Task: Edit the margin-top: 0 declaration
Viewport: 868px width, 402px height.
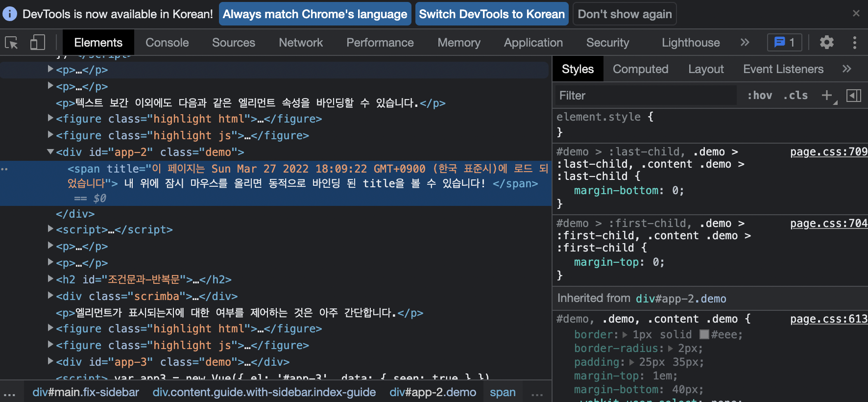Action: [x=619, y=262]
